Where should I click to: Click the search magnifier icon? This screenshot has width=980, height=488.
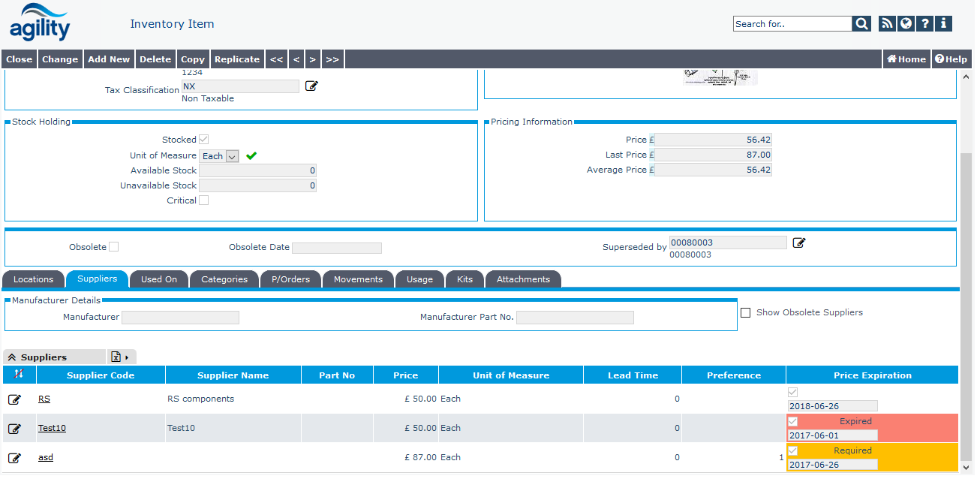click(x=861, y=24)
